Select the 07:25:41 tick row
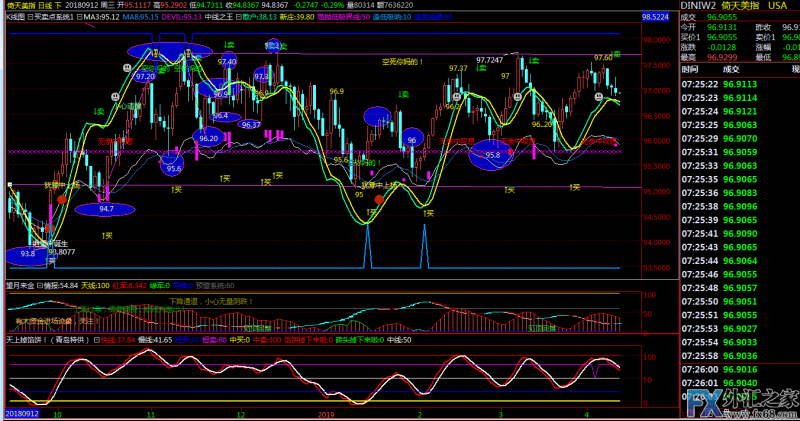The height and width of the screenshot is (421, 800). (x=740, y=234)
